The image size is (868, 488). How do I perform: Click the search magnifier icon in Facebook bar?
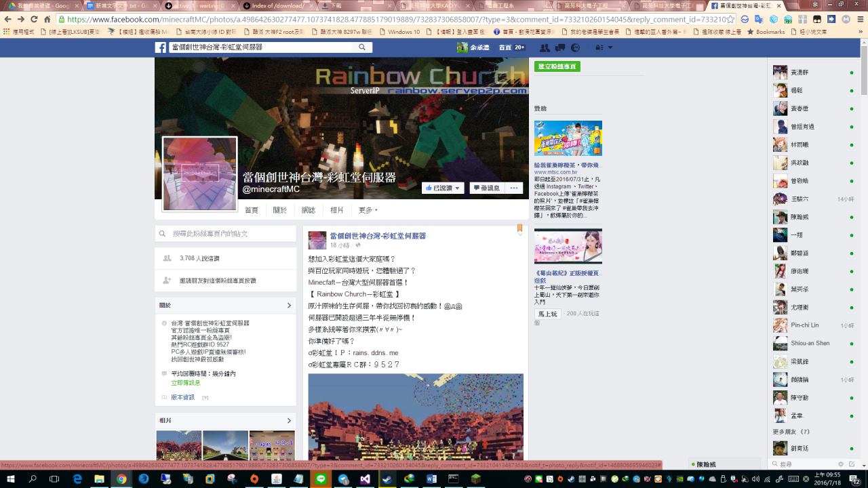(x=362, y=47)
